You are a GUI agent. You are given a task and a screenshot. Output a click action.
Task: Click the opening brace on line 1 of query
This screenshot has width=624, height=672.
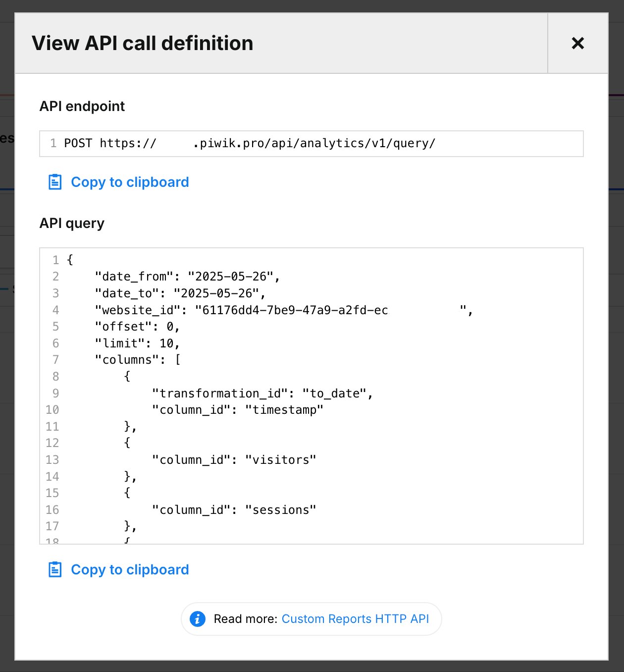click(x=70, y=260)
